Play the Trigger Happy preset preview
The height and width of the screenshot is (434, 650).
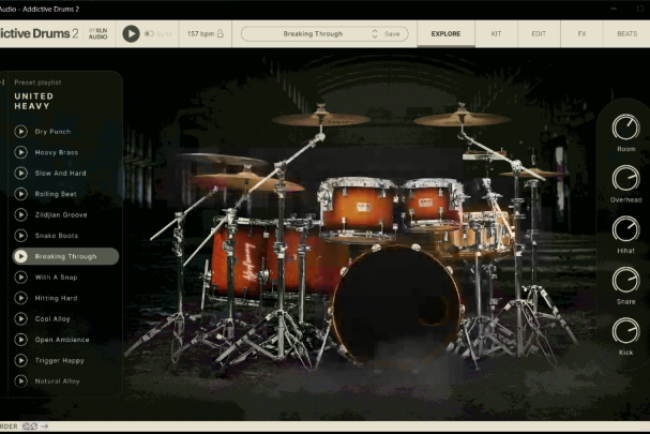[x=21, y=360]
